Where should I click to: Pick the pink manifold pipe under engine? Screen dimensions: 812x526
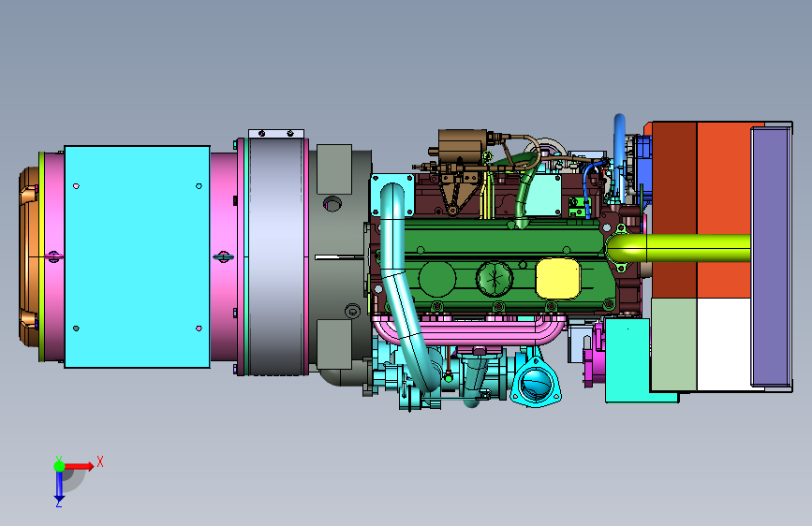[468, 331]
